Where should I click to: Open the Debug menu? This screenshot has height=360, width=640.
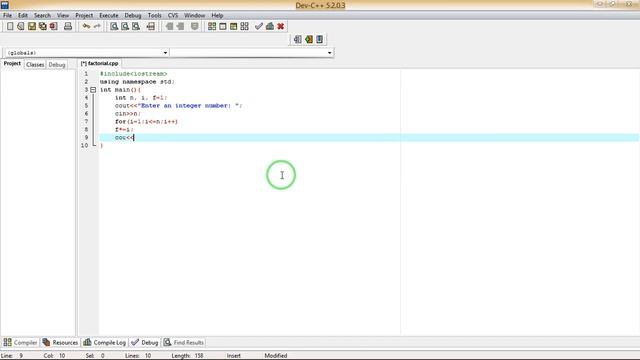click(133, 16)
